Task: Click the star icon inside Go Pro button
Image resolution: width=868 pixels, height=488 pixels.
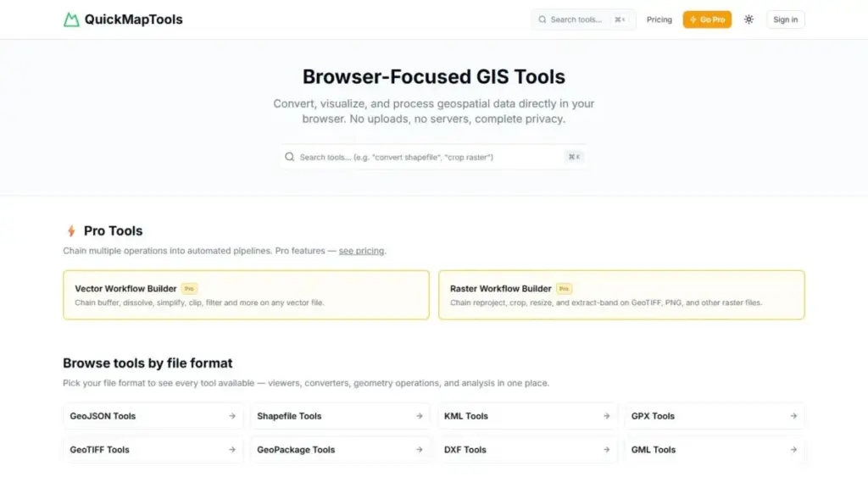Action: coord(693,19)
